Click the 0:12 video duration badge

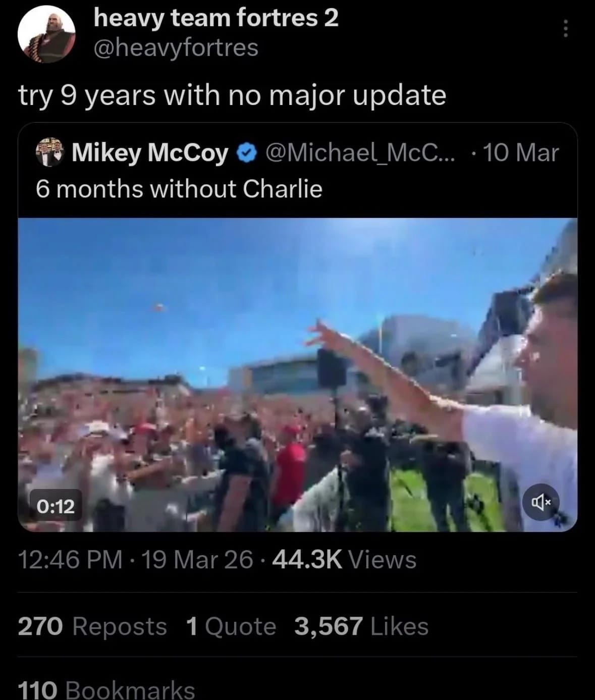point(56,506)
